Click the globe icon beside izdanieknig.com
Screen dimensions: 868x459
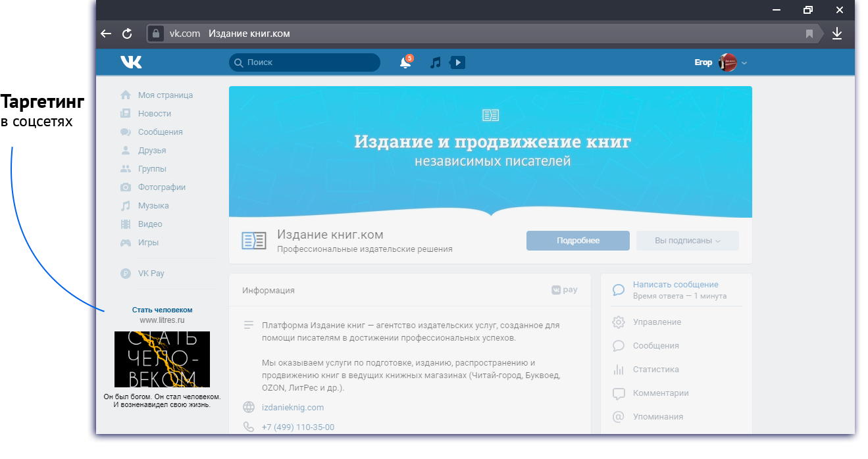pos(249,408)
